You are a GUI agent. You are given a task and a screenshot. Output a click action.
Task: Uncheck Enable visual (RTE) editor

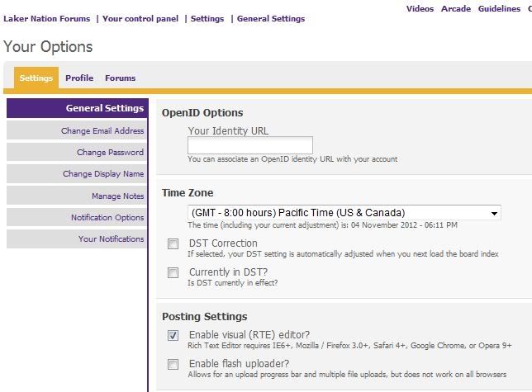tap(173, 335)
